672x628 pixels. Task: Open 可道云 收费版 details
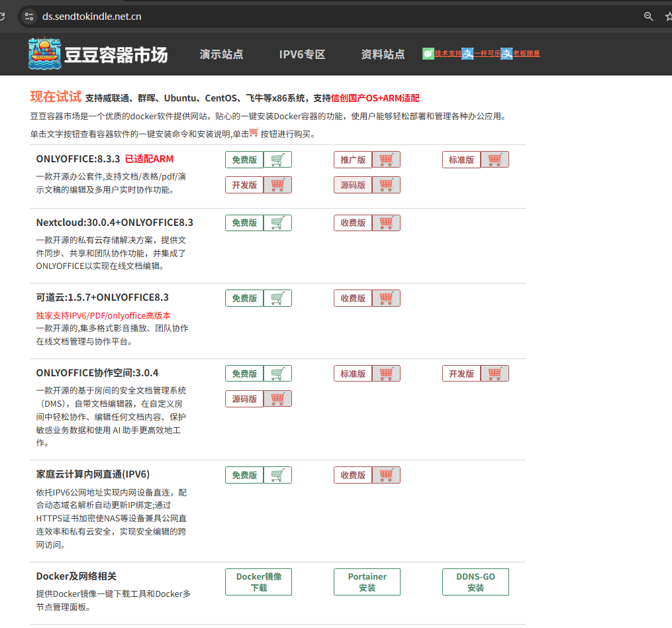pyautogui.click(x=353, y=298)
